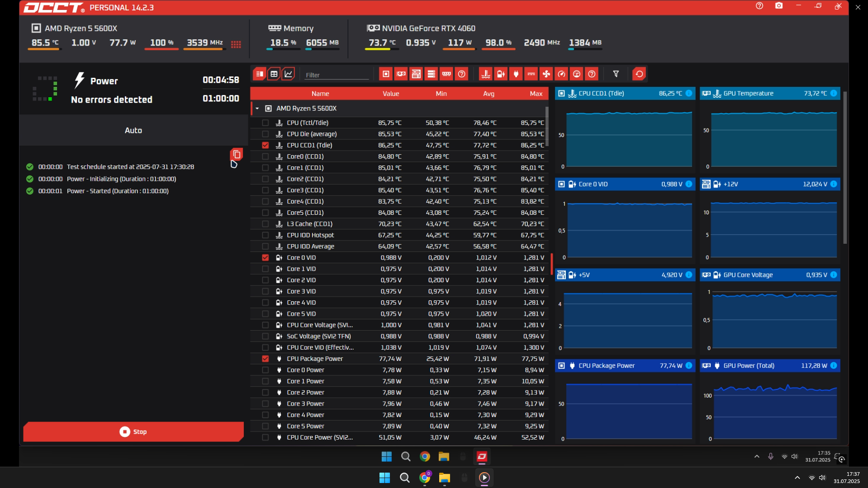The width and height of the screenshot is (868, 488).
Task: Show info for the CPU CCD1 (Tdie) graph
Action: (x=689, y=94)
